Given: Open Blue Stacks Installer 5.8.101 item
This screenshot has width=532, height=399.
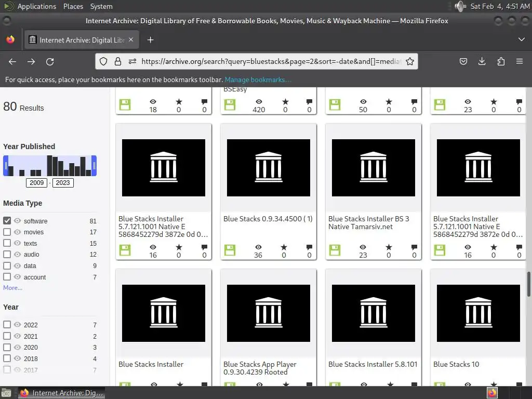Looking at the screenshot, I should coord(373,364).
